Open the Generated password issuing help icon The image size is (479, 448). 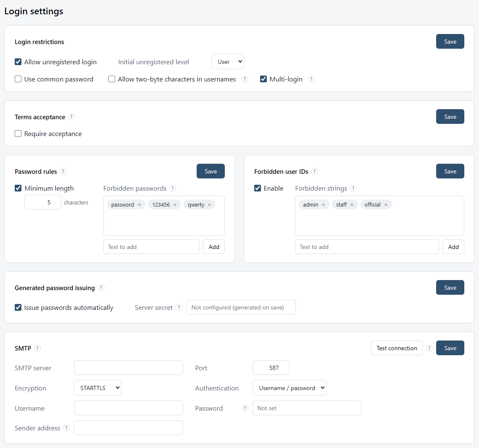pos(101,288)
